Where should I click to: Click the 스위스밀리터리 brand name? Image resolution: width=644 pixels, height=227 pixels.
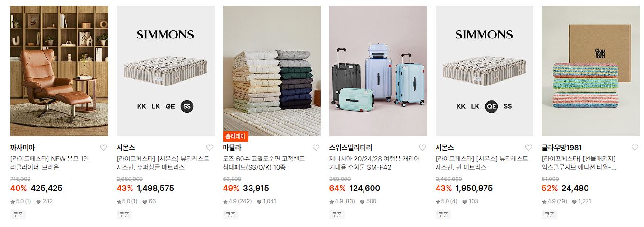(351, 148)
